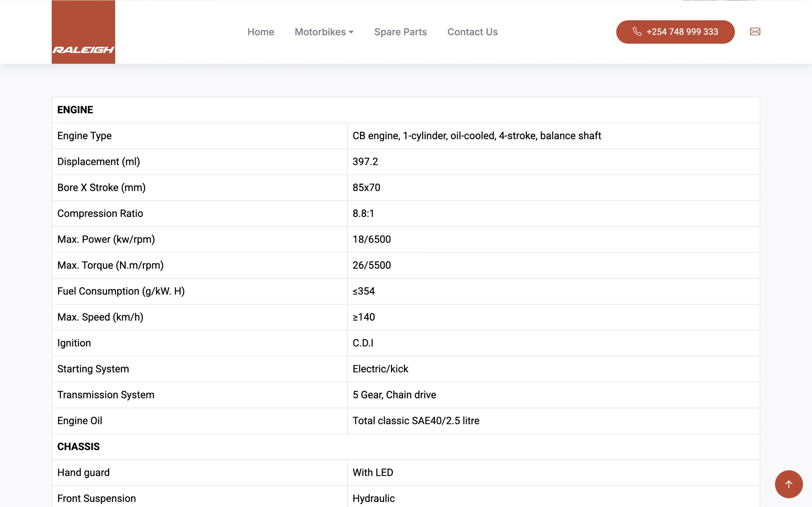The image size is (812, 507).
Task: Select the 397.2 value
Action: pyautogui.click(x=365, y=161)
